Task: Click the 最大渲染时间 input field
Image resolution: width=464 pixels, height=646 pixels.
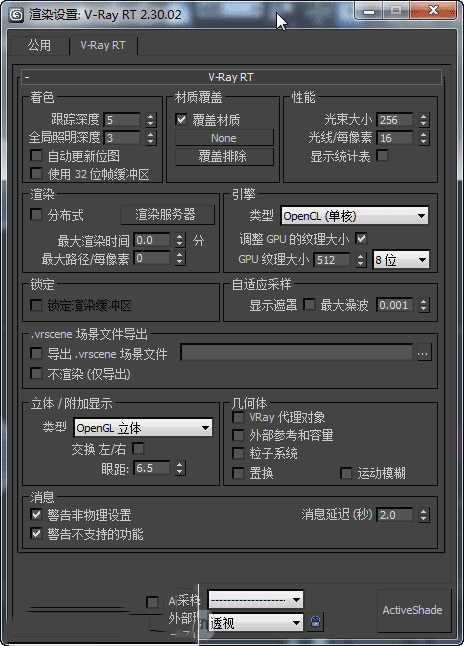Action: pyautogui.click(x=152, y=240)
